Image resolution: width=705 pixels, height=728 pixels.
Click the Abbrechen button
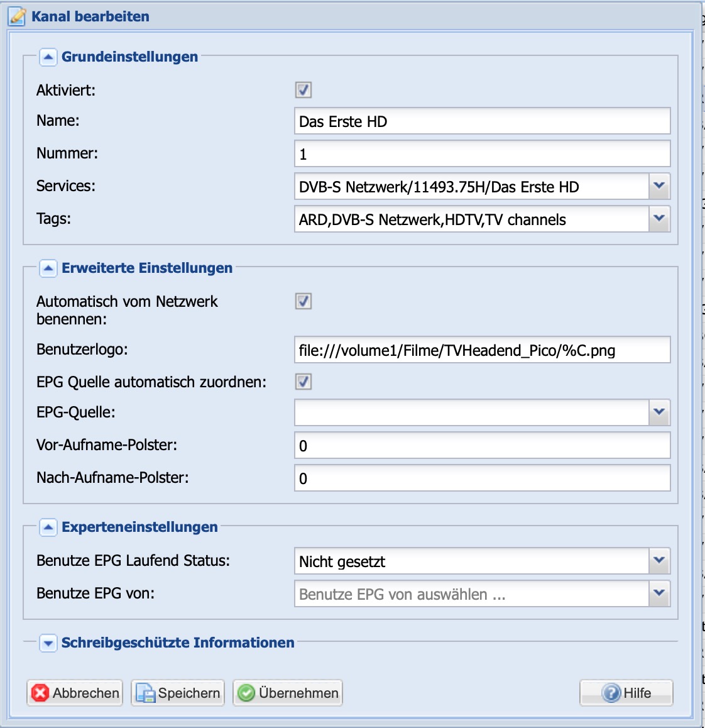pyautogui.click(x=75, y=693)
